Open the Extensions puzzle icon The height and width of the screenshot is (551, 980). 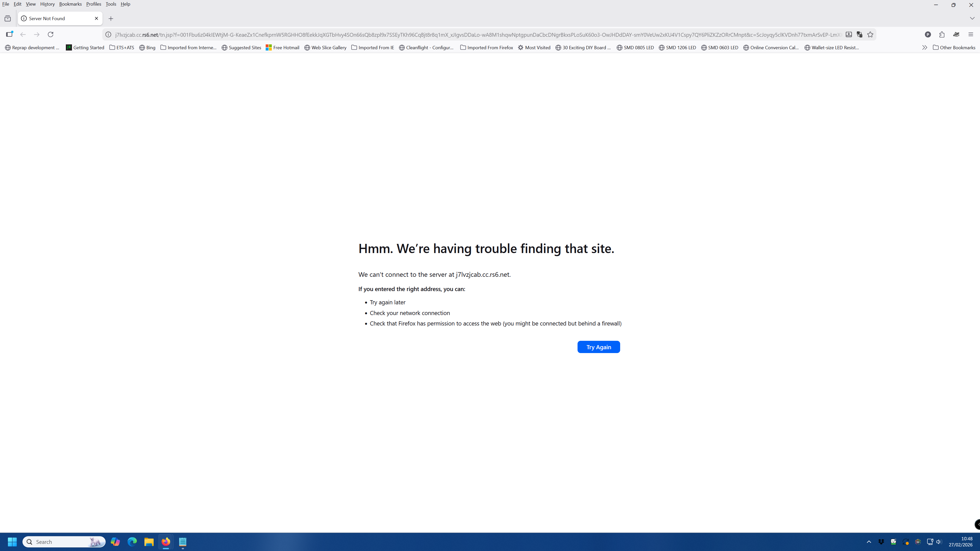[x=942, y=35]
